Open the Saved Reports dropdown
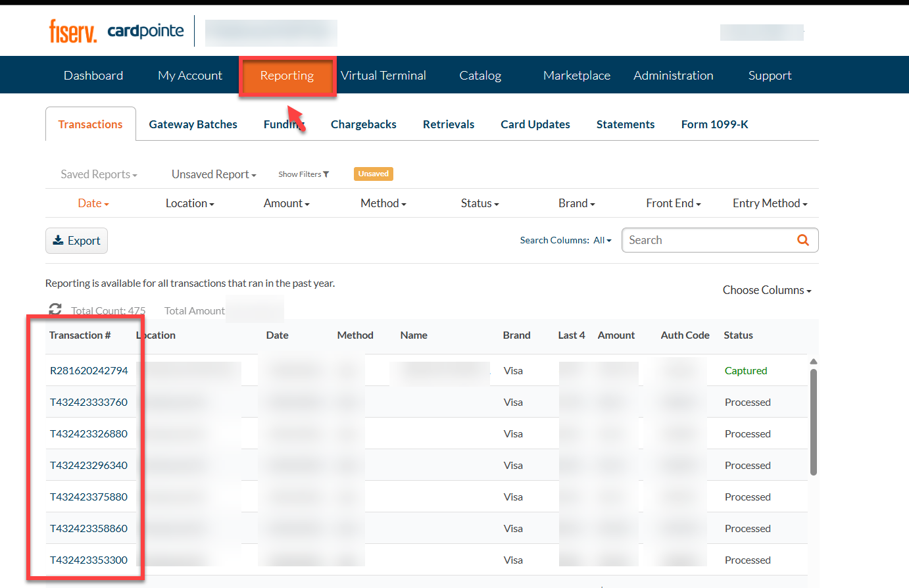This screenshot has height=588, width=909. tap(99, 174)
